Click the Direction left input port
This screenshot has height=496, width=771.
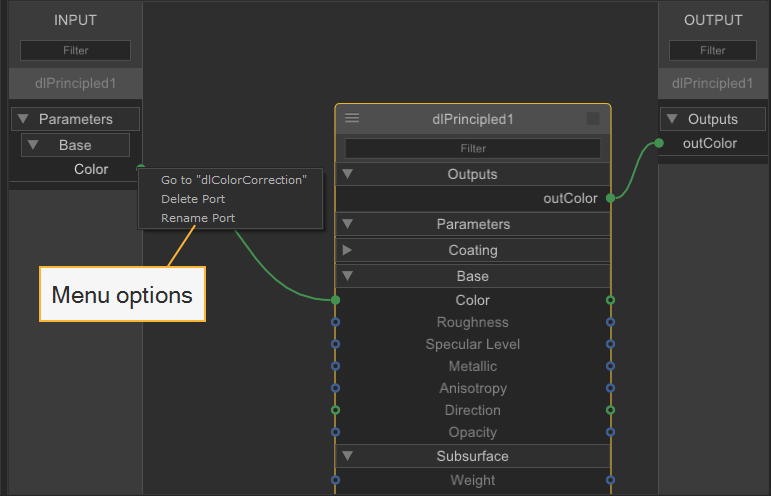coord(336,410)
